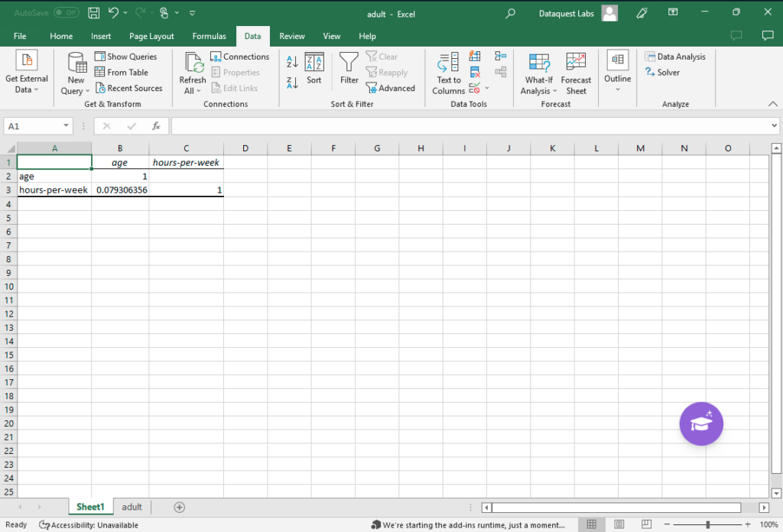Click the Data Analysis button

click(675, 57)
